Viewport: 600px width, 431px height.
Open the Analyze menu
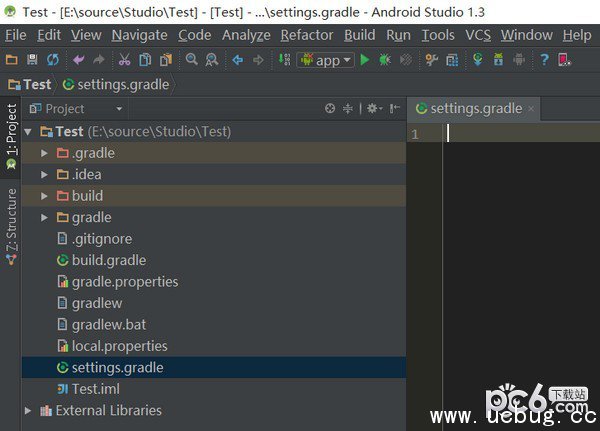[x=246, y=35]
